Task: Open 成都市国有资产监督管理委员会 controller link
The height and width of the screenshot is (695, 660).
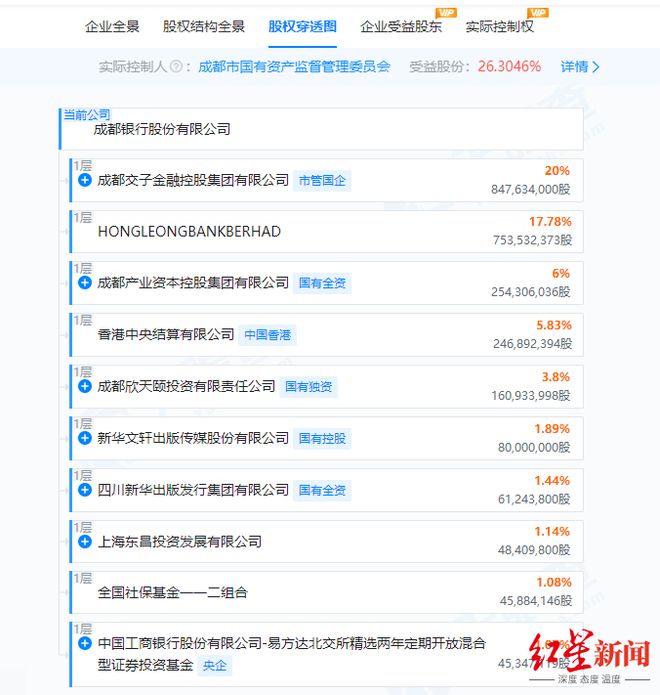Action: coord(294,67)
